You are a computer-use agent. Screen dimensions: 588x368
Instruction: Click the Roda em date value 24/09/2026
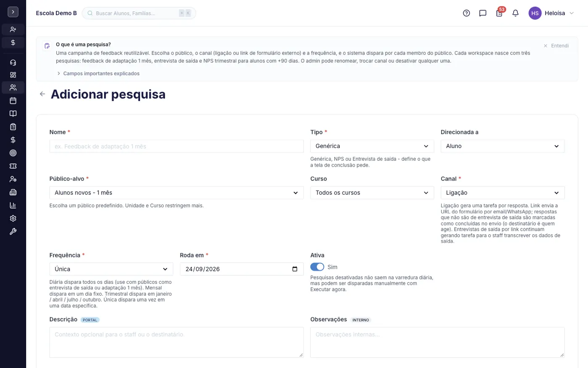coord(203,269)
